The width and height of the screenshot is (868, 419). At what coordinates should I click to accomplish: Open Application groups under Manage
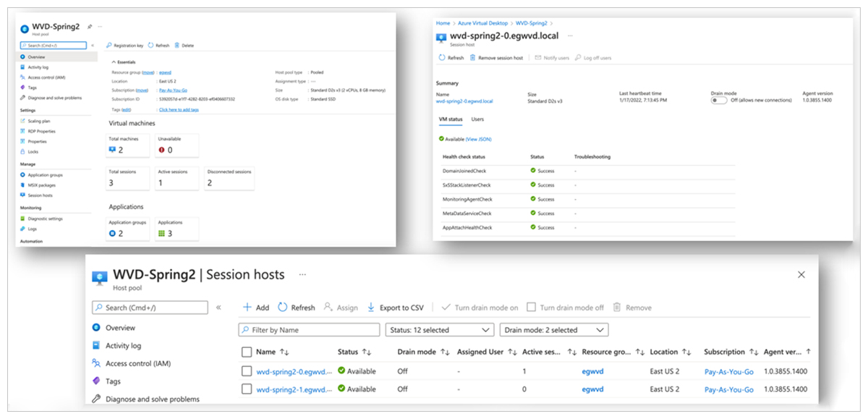(x=45, y=174)
